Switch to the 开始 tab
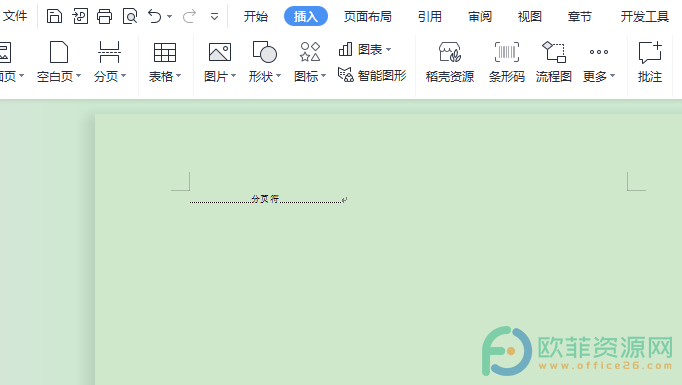This screenshot has width=682, height=385. pos(256,17)
